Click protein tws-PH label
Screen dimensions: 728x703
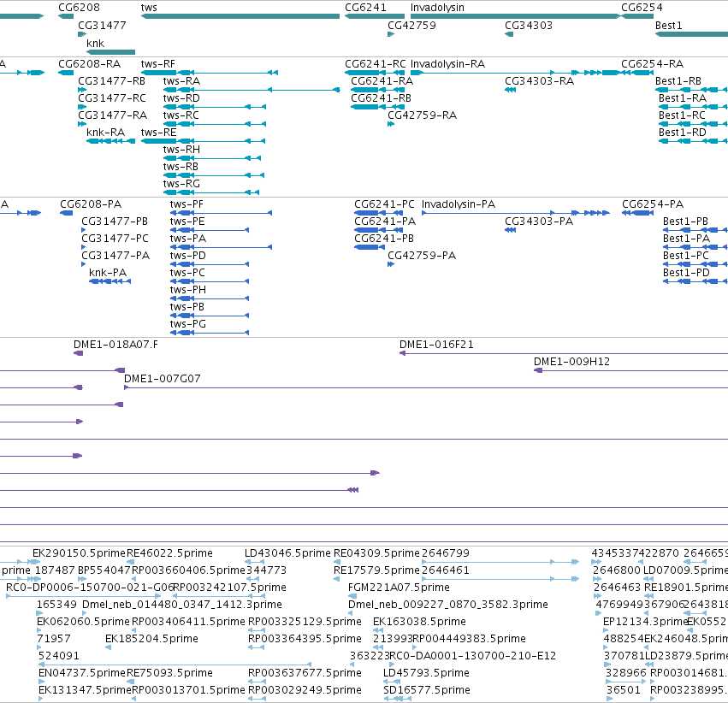pos(188,290)
